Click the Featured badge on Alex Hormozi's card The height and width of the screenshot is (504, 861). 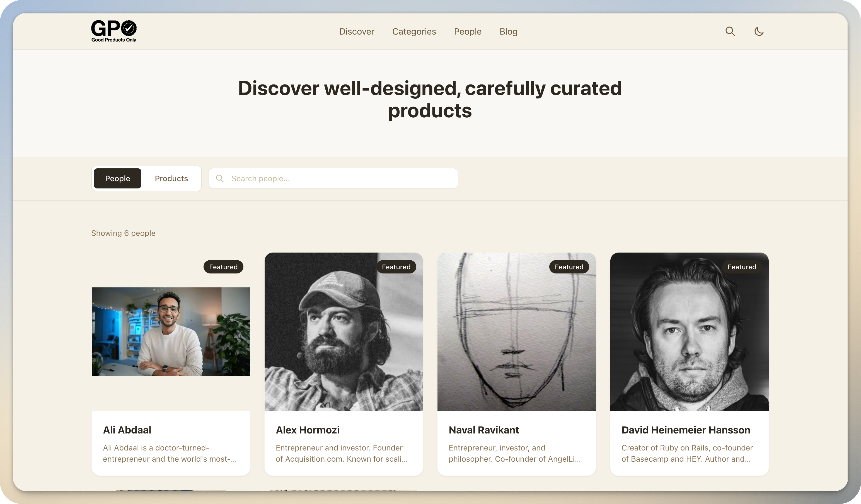click(396, 267)
